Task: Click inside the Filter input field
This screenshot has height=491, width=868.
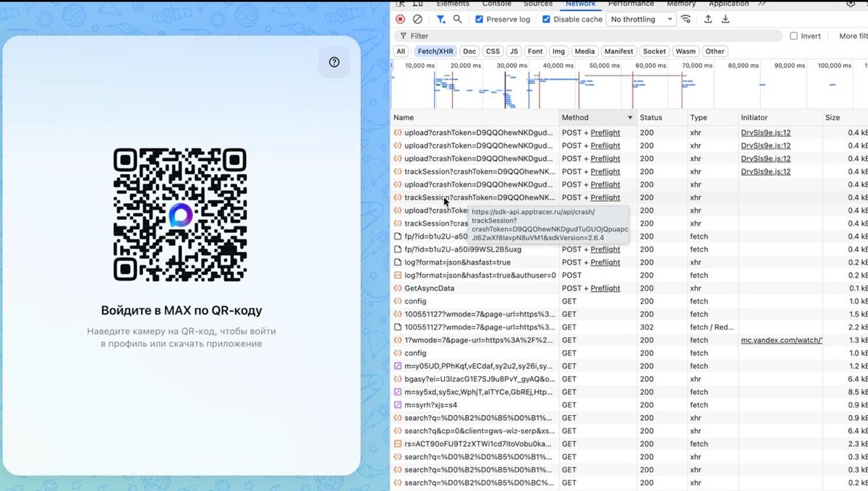Action: (590, 35)
